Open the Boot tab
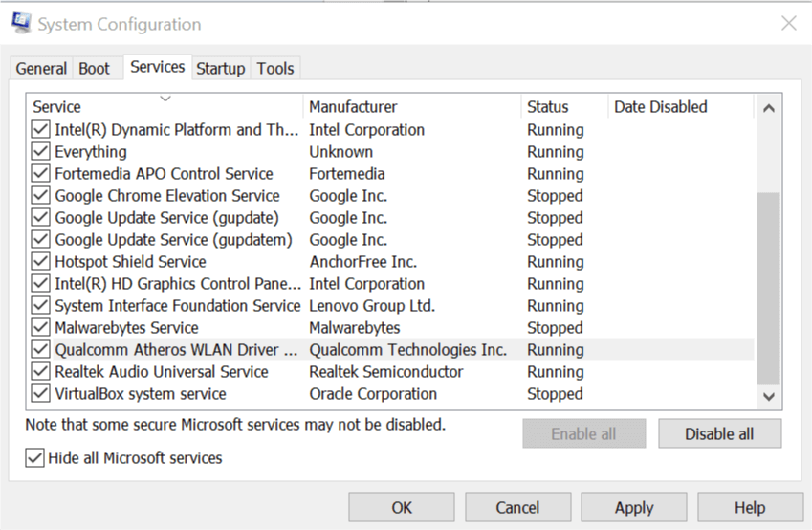The image size is (812, 530). click(94, 69)
